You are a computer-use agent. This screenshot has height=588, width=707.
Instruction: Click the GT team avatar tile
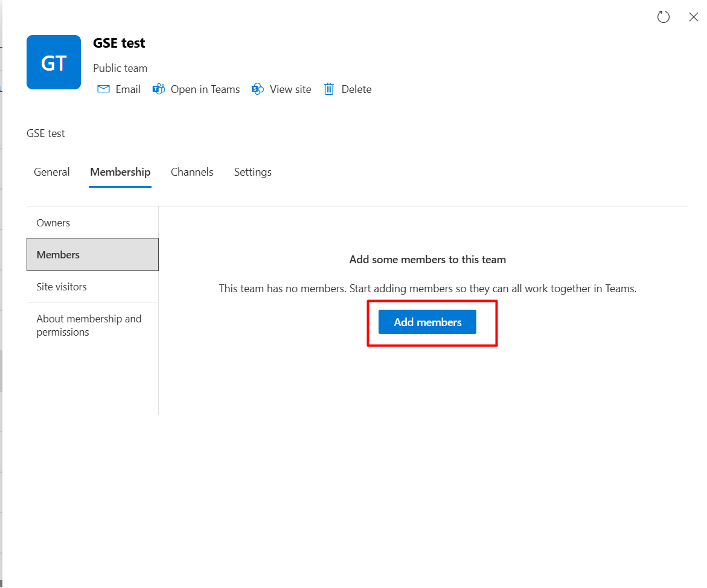[54, 62]
